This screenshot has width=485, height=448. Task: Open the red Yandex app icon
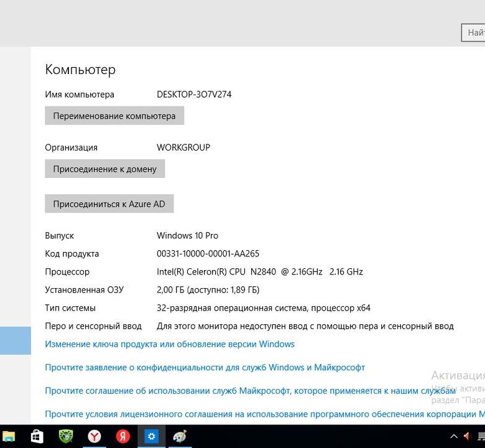[122, 436]
